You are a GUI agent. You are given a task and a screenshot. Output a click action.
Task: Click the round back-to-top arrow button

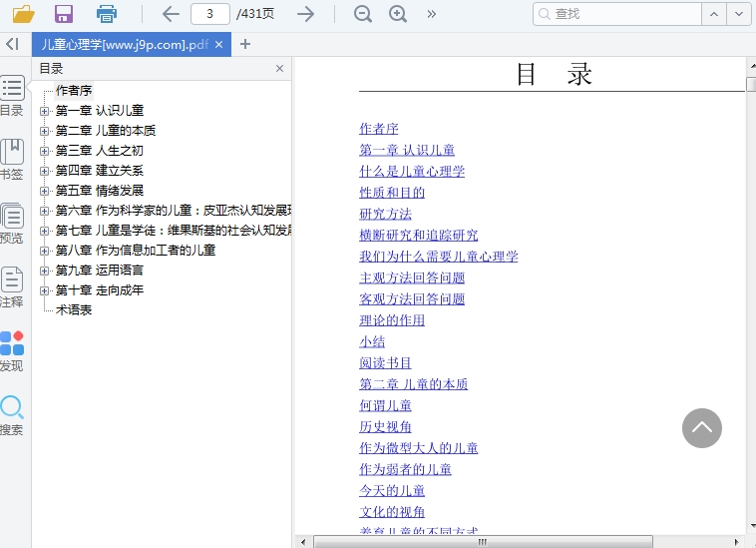pos(702,428)
